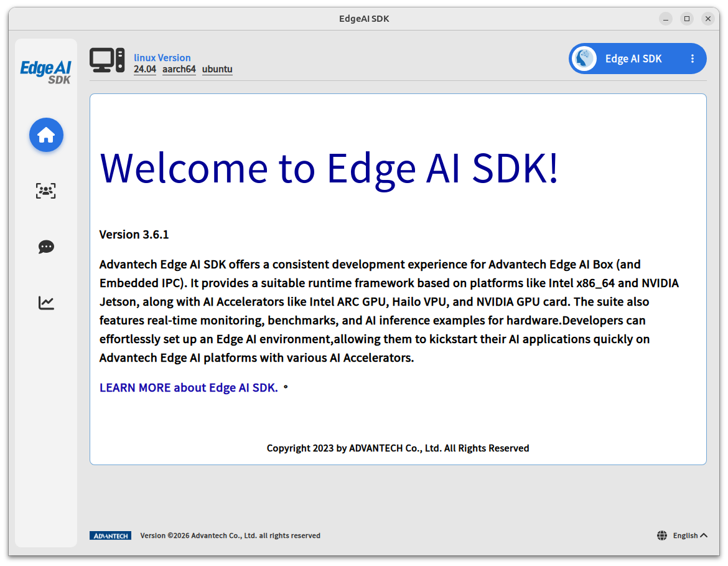The image size is (728, 566).
Task: Click the aarch64 architecture value
Action: coord(179,69)
